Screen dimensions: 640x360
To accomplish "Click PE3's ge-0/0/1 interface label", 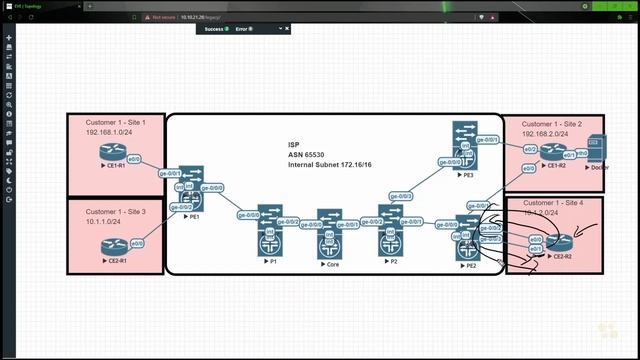I will [487, 140].
